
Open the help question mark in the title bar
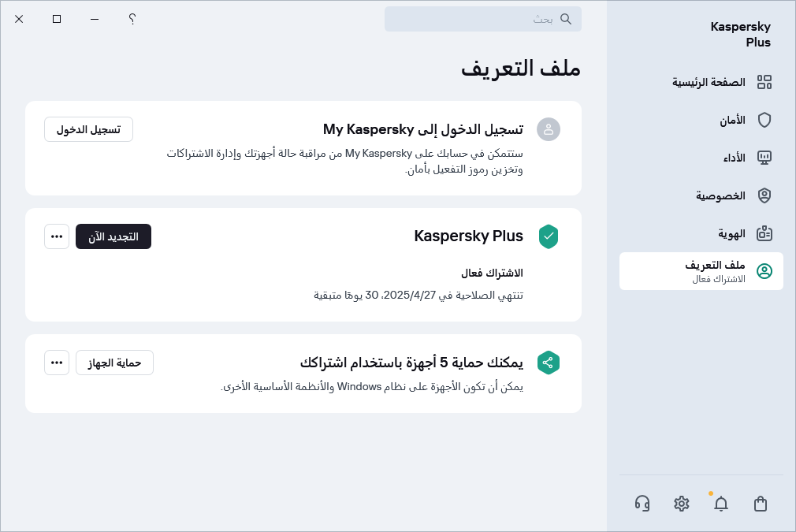pos(132,19)
